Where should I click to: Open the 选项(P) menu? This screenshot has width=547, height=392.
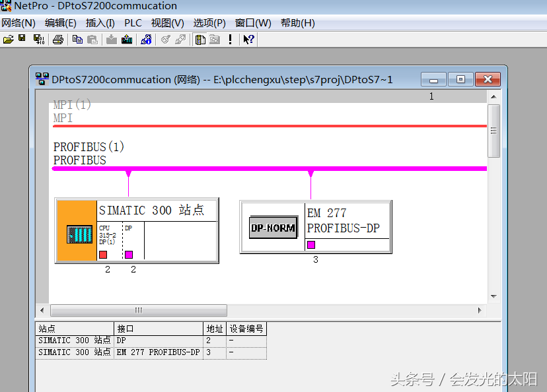pyautogui.click(x=209, y=23)
